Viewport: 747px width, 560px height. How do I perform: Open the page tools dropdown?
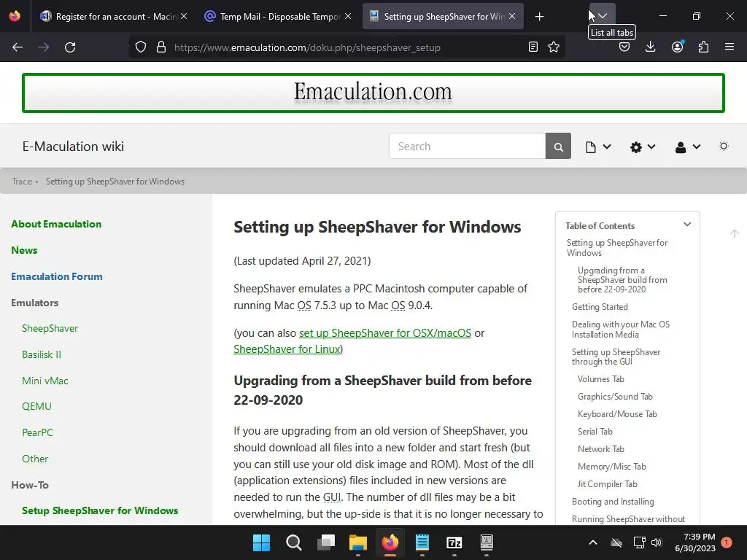click(x=598, y=147)
